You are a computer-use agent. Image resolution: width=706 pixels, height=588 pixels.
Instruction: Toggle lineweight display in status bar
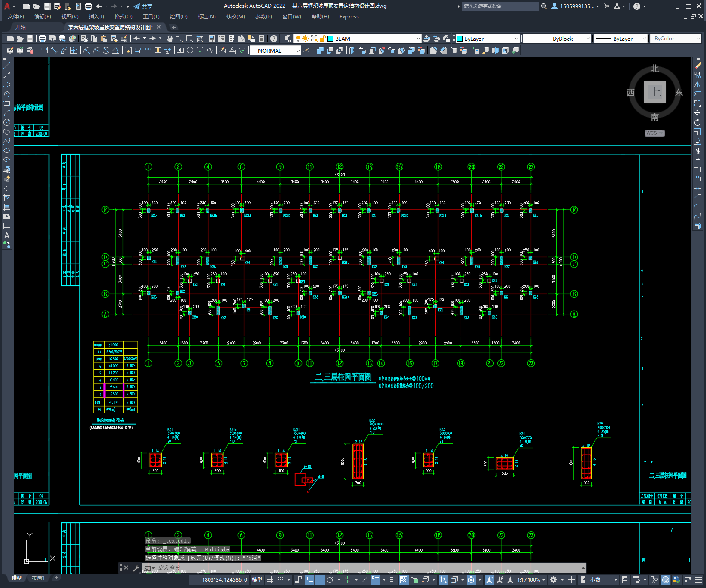point(393,580)
